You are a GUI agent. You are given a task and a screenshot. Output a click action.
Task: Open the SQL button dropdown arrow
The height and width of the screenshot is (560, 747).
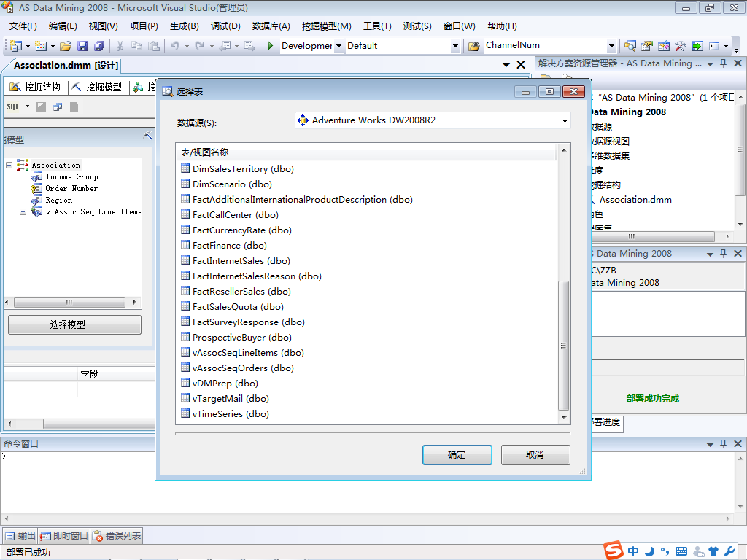pyautogui.click(x=27, y=106)
